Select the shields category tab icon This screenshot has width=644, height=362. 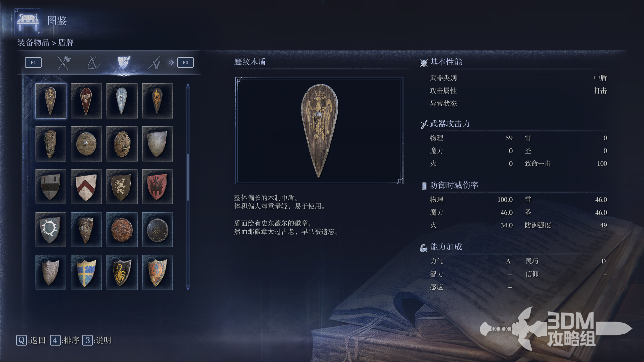coord(124,62)
